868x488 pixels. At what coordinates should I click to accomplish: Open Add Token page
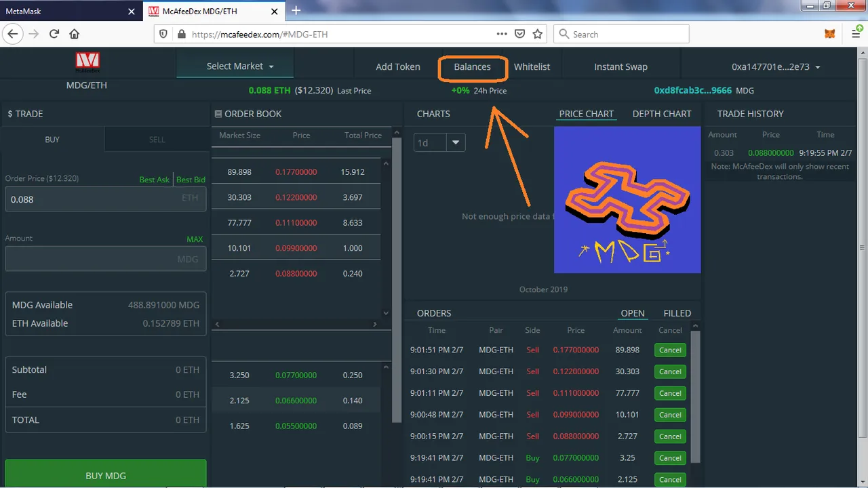398,66
